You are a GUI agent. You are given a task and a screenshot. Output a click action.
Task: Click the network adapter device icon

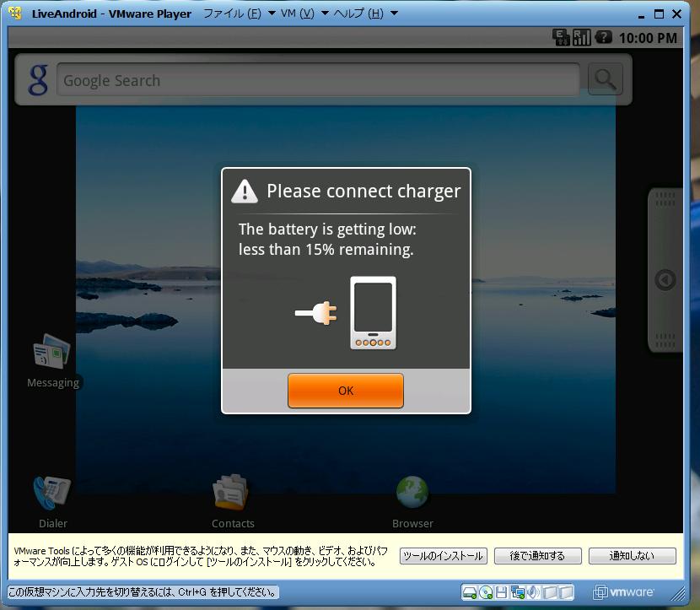pos(518,592)
